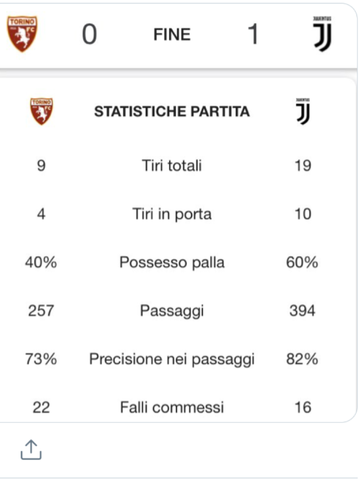Click Juventus total shots value 19
The image size is (360, 480).
(303, 165)
